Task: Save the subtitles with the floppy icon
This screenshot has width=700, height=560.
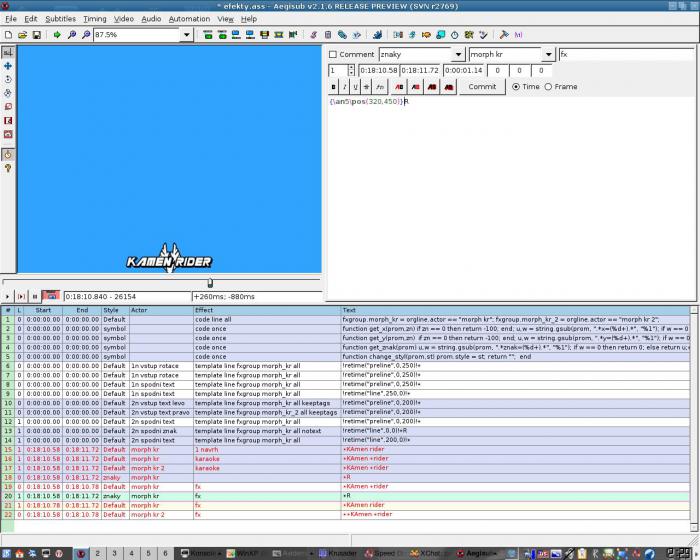Action: [x=37, y=35]
